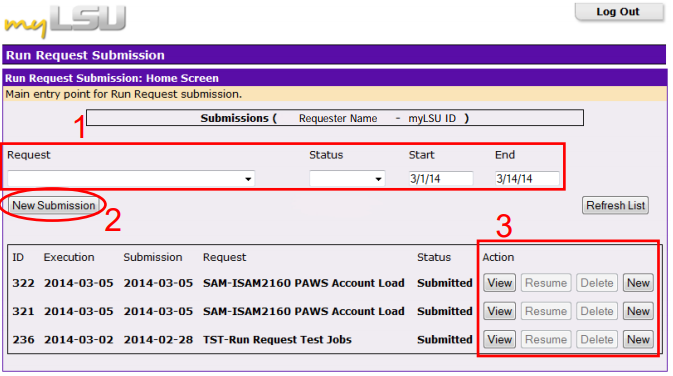Screen dimensions: 673x376
Task: Click the Log Out button
Action: click(619, 12)
